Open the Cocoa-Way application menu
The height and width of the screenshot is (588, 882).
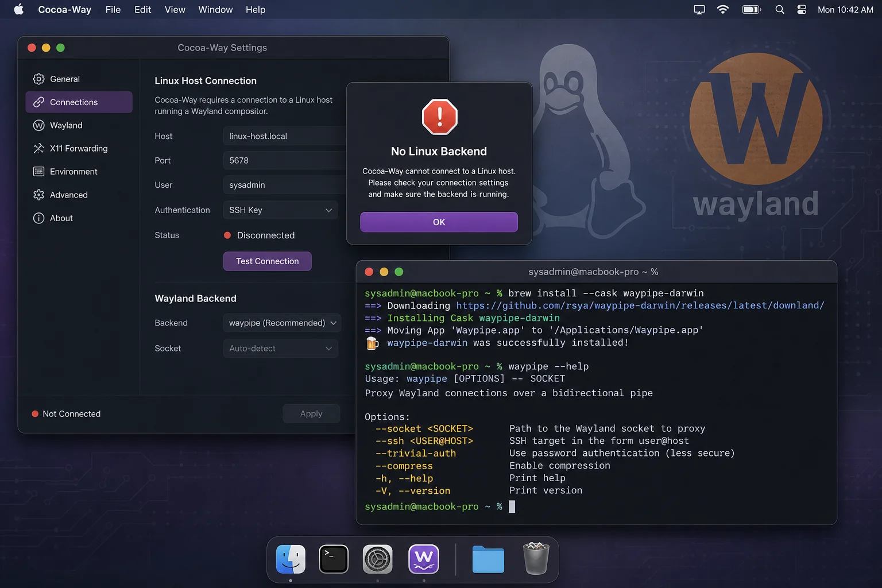pyautogui.click(x=64, y=9)
